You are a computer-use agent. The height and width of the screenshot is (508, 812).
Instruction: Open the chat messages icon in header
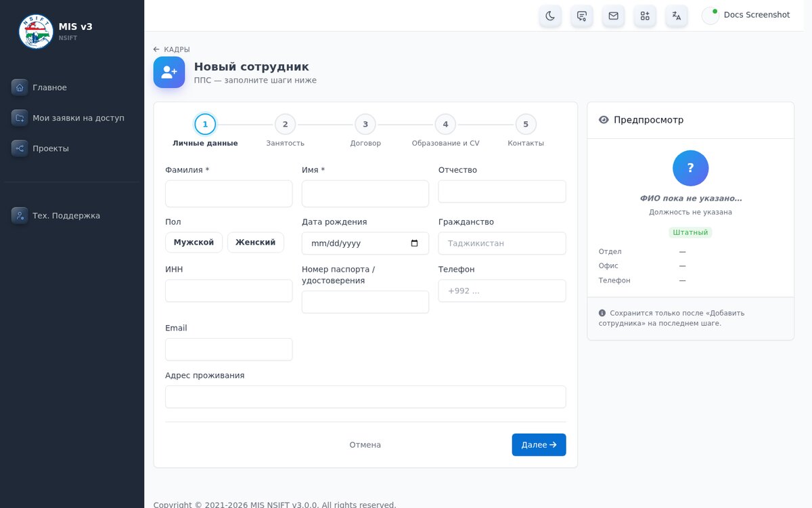(x=582, y=16)
